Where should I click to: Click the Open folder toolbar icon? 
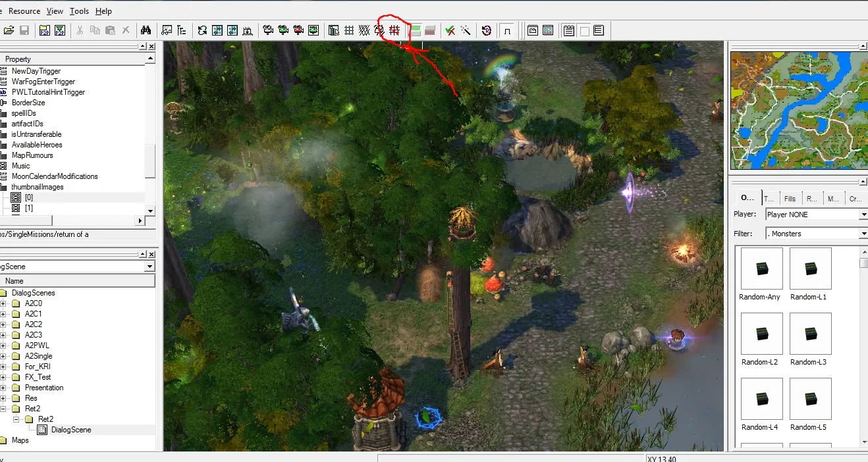9,30
